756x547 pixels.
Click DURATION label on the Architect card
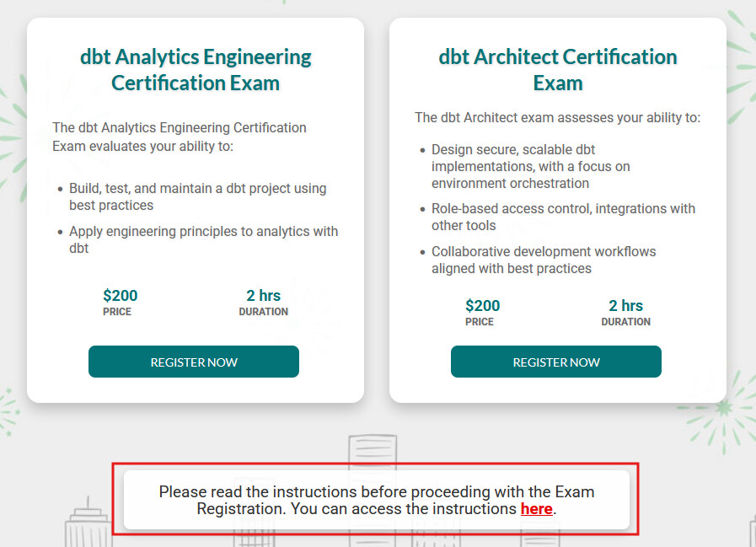(x=626, y=322)
